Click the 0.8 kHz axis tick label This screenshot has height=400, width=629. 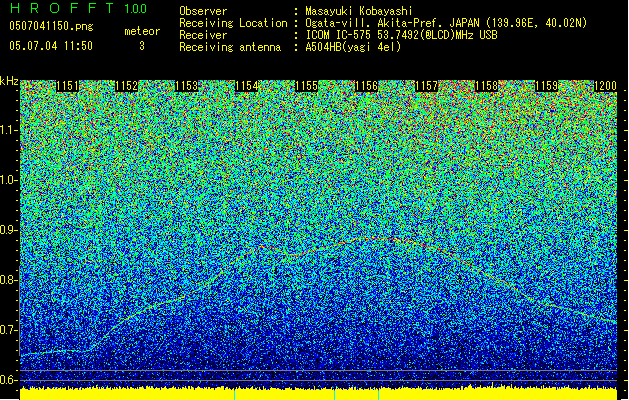(8, 280)
